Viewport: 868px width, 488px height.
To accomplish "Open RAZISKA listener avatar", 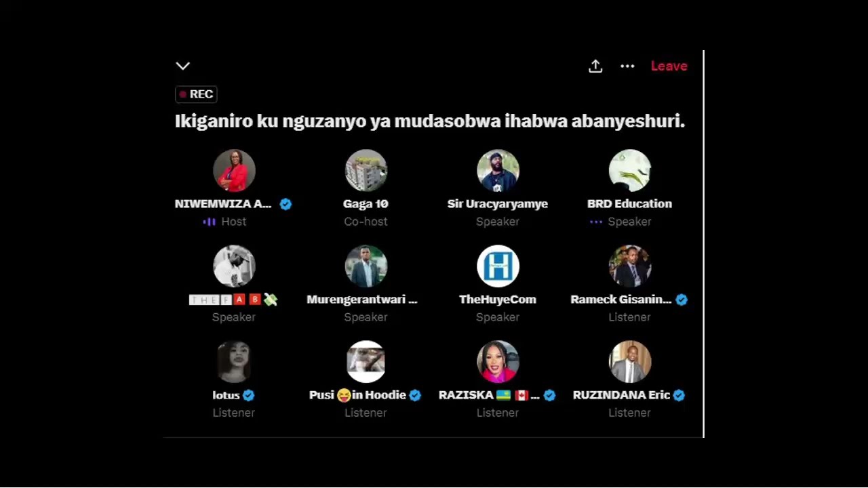I will (x=498, y=362).
